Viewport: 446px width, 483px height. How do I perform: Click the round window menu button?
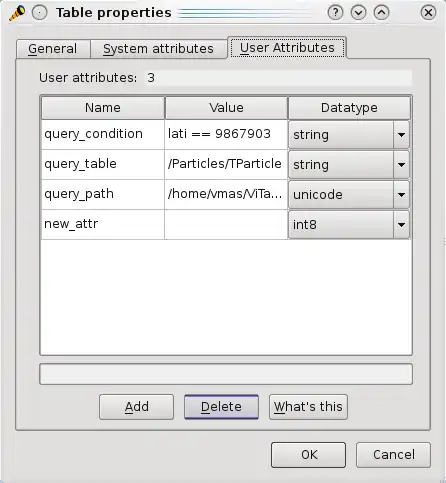pos(40,13)
